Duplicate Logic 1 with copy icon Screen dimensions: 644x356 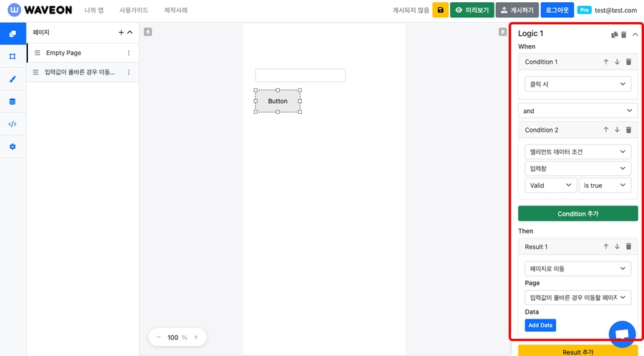click(615, 34)
